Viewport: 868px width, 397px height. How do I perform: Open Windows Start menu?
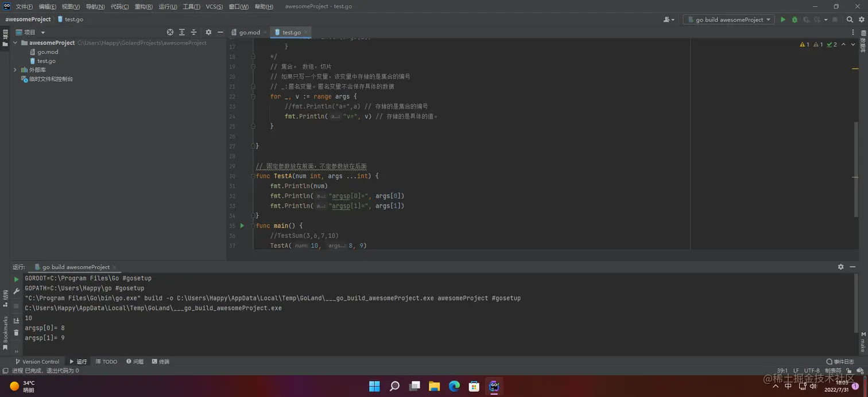374,386
